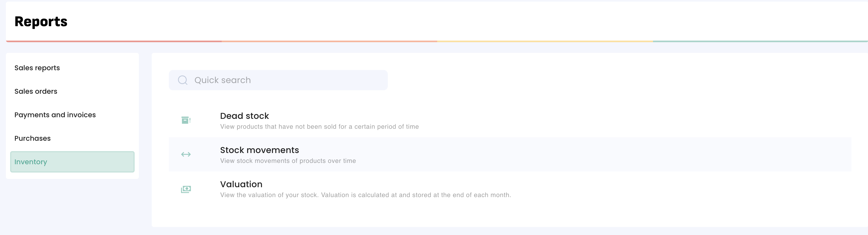
Task: Switch to Purchases reports
Action: pyautogui.click(x=32, y=139)
